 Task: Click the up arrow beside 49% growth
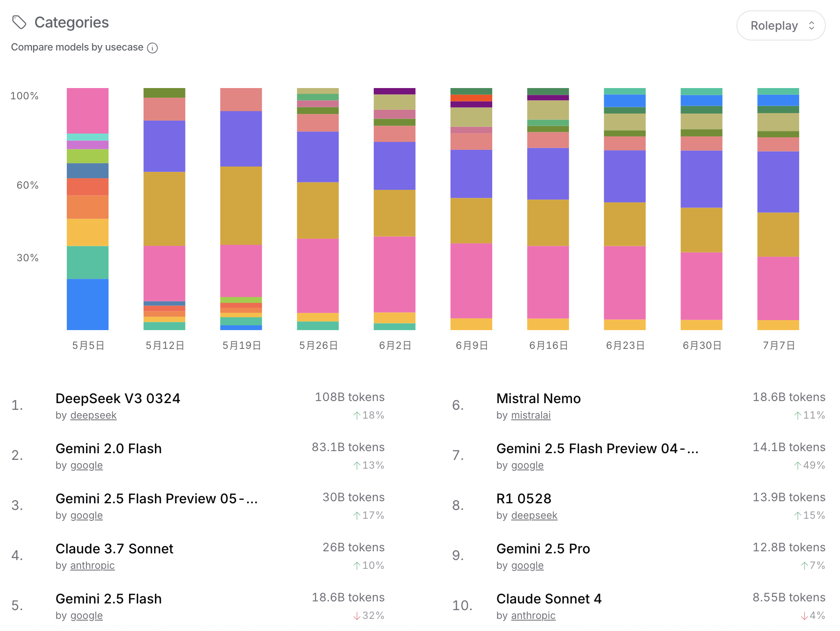point(797,466)
